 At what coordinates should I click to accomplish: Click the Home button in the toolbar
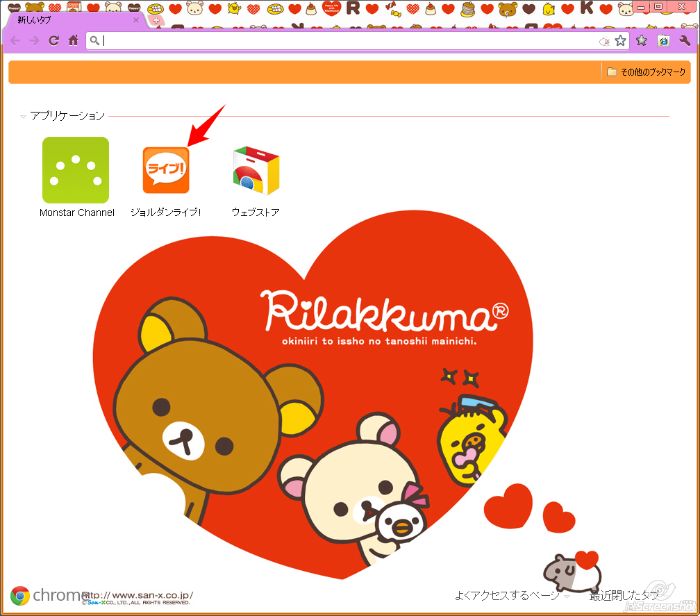point(73,40)
